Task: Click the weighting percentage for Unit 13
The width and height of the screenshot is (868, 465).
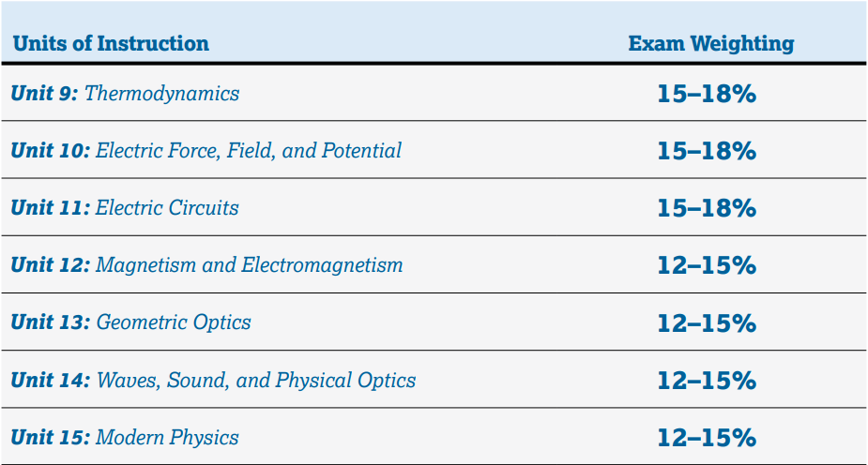Action: tap(707, 322)
